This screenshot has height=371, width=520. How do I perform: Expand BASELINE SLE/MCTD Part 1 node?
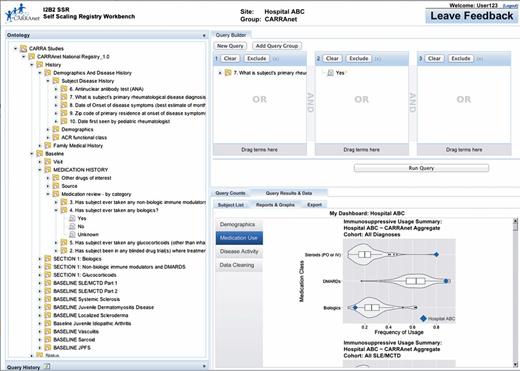coord(40,283)
